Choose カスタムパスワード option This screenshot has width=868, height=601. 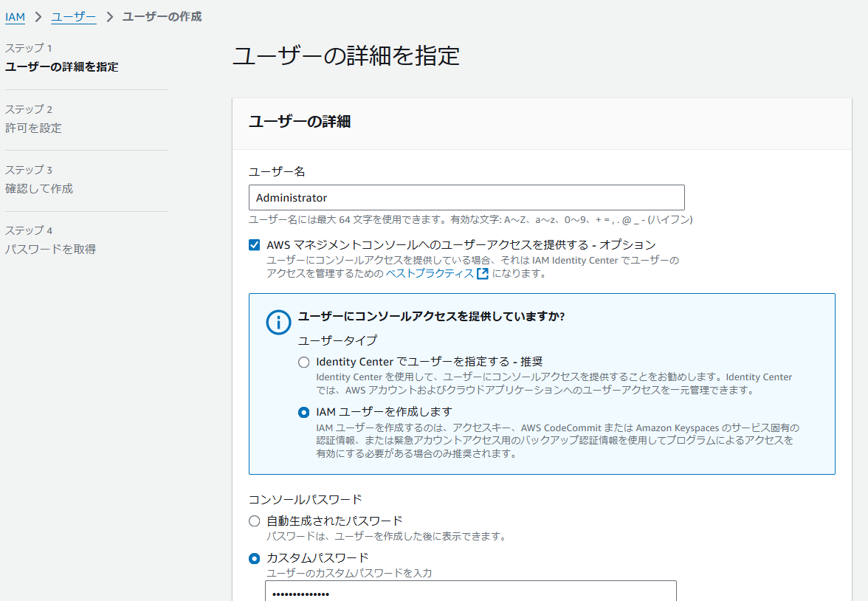pos(254,558)
